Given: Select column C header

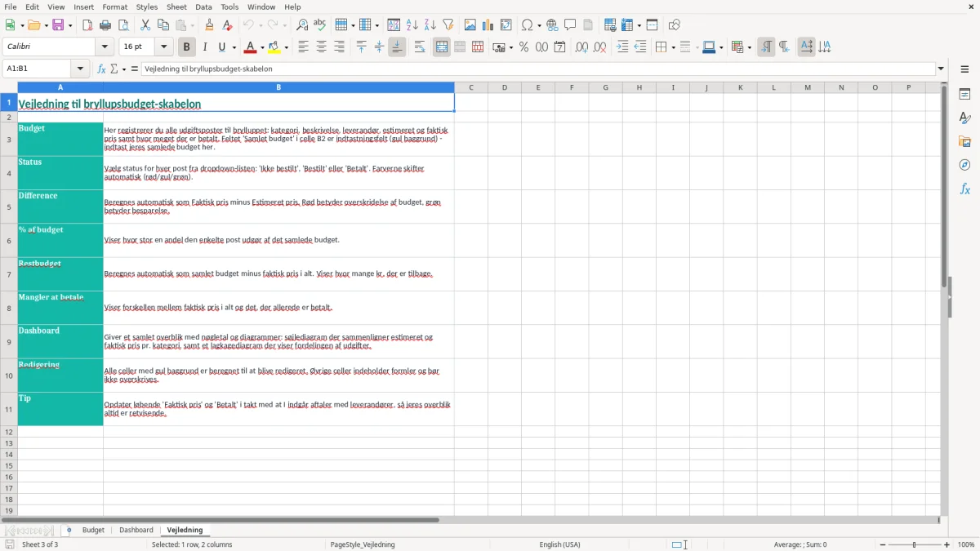Looking at the screenshot, I should pyautogui.click(x=471, y=87).
